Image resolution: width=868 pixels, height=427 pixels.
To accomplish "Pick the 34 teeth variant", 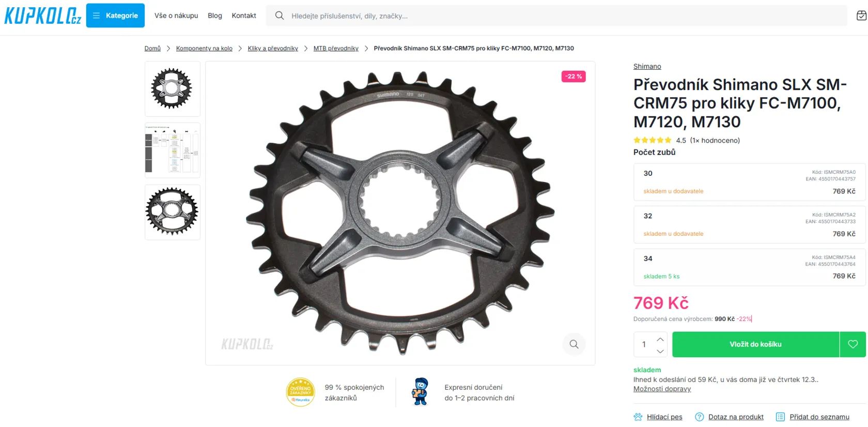I will pos(749,267).
